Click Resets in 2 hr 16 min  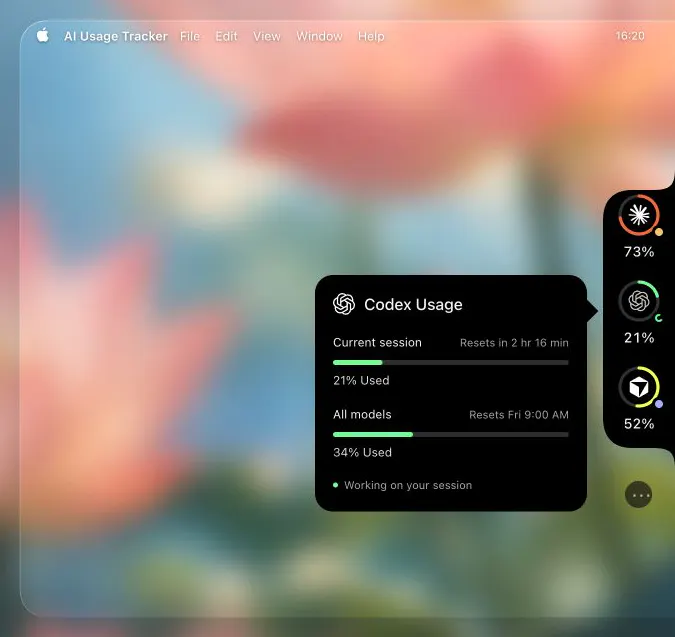click(514, 343)
